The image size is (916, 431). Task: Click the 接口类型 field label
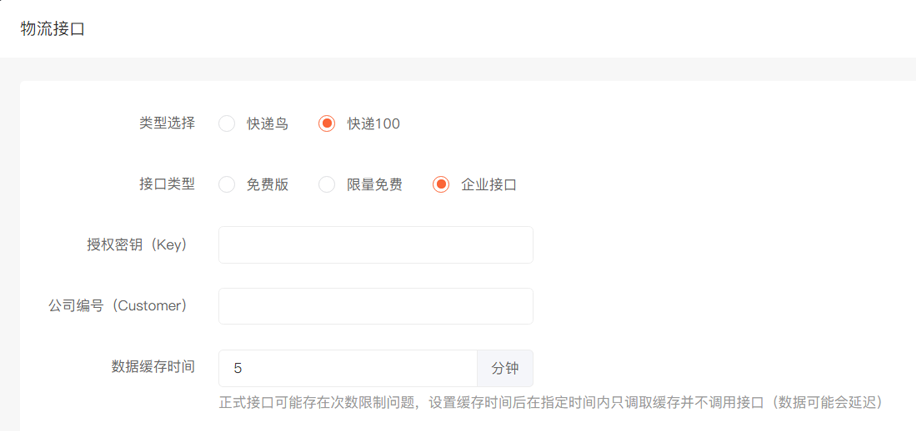[x=167, y=184]
